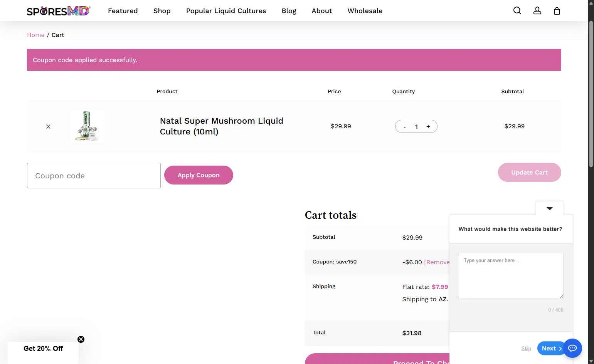The height and width of the screenshot is (364, 594).
Task: Open Popular Liquid Cultures menu
Action: click(226, 11)
